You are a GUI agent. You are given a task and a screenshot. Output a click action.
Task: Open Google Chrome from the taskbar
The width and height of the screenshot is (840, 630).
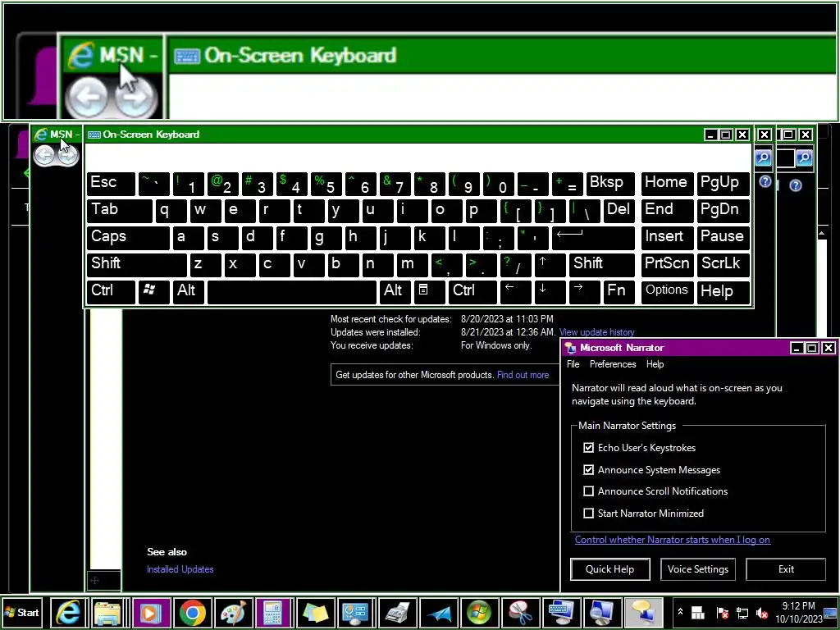(x=192, y=612)
